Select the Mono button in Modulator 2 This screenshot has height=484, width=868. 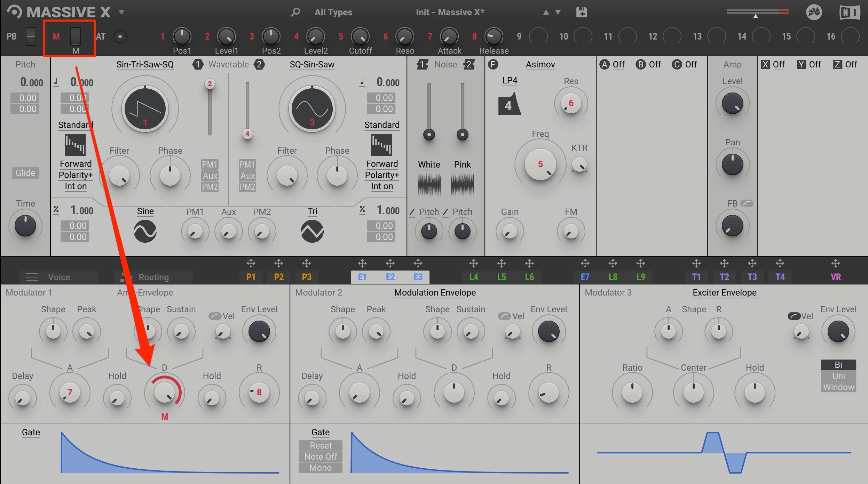321,468
